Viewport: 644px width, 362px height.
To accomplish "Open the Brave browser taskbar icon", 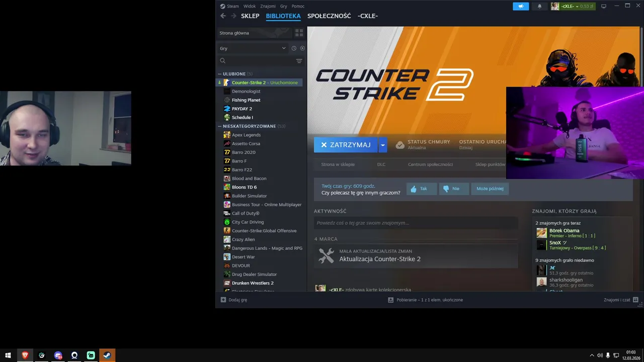I will point(25,355).
